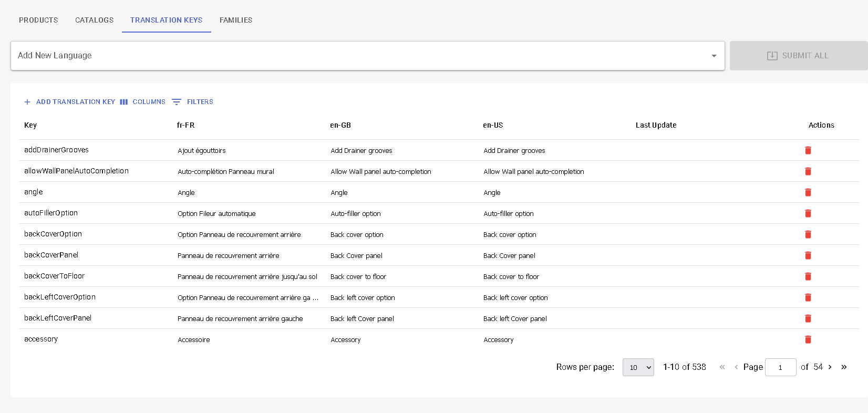Image resolution: width=868 pixels, height=413 pixels.
Task: Delete the accessory translation key
Action: 808,339
